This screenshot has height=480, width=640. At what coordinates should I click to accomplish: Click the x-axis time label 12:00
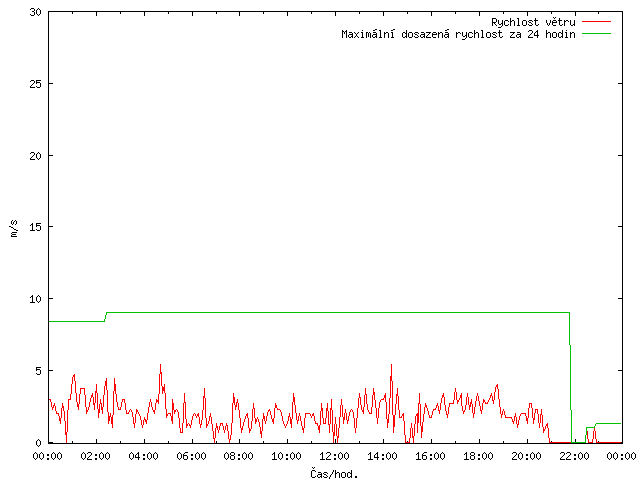pos(335,456)
